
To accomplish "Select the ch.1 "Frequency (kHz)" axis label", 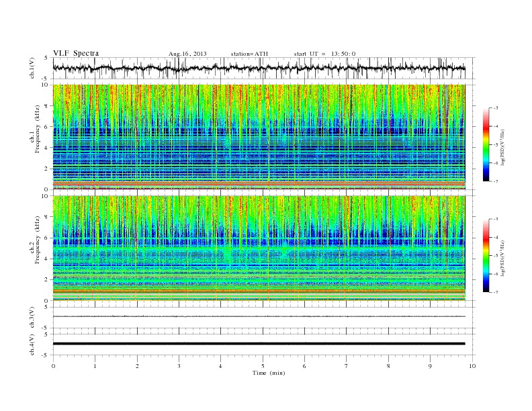I will [38, 129].
